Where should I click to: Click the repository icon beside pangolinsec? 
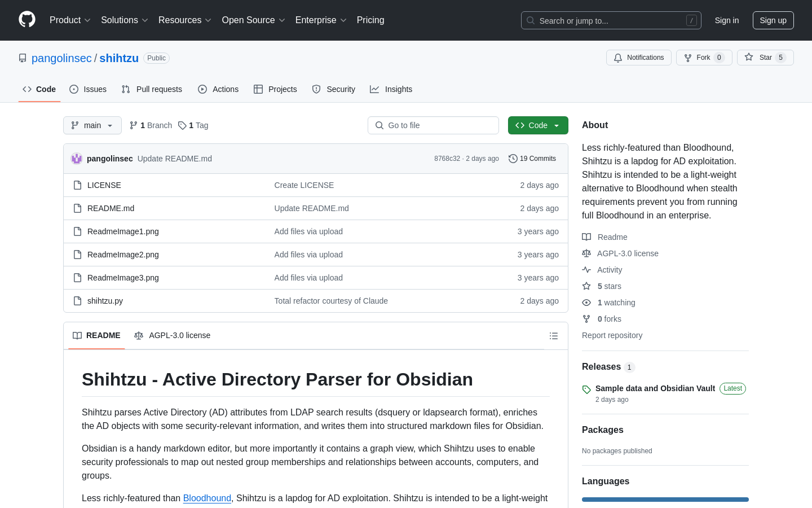(23, 58)
